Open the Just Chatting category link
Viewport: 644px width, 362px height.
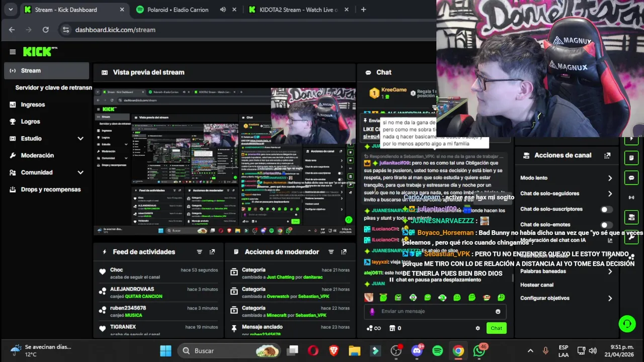280,278
